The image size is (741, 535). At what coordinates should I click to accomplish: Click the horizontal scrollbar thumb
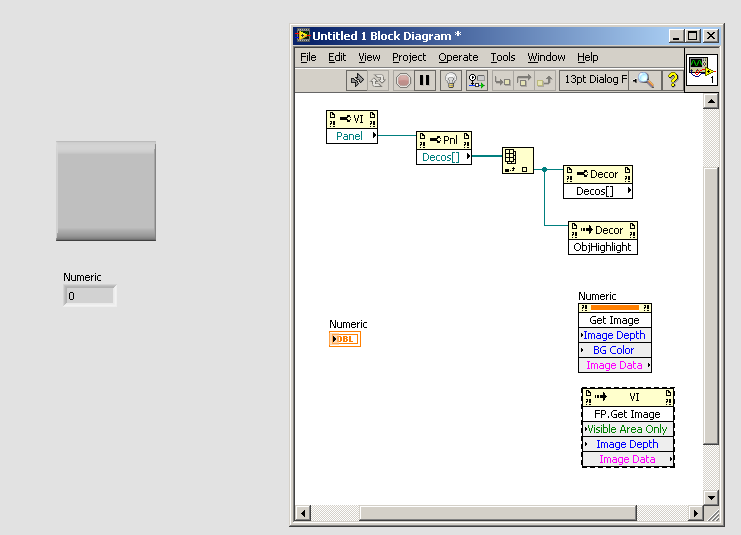pos(498,513)
